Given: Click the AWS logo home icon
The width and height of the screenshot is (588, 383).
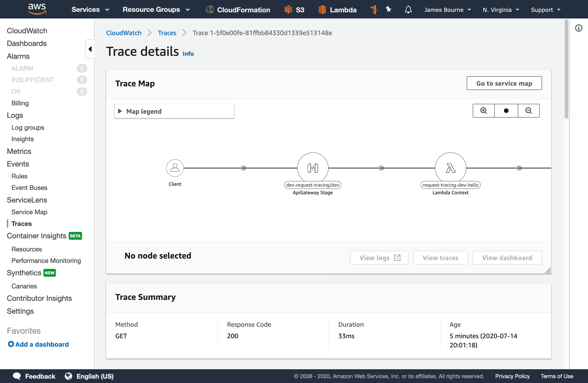Looking at the screenshot, I should pyautogui.click(x=37, y=9).
